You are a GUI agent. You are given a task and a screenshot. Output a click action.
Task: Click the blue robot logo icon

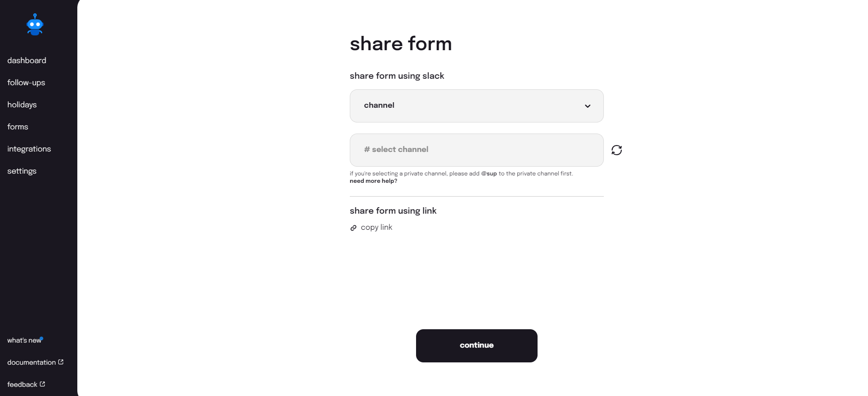tap(35, 25)
